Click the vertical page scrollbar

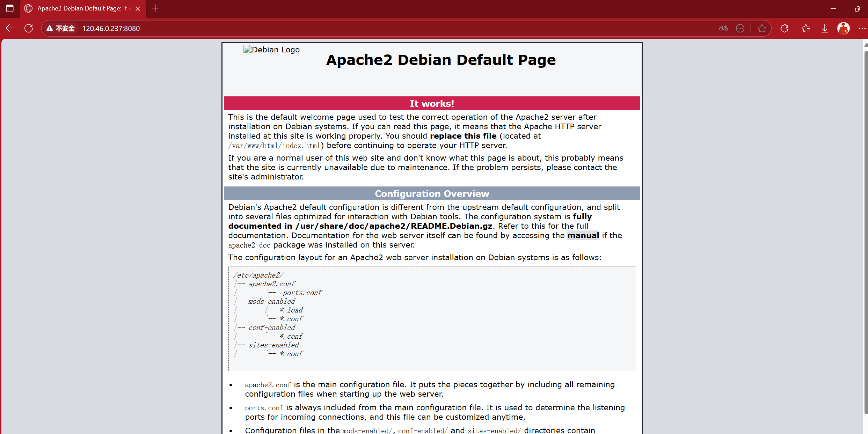pyautogui.click(x=866, y=230)
